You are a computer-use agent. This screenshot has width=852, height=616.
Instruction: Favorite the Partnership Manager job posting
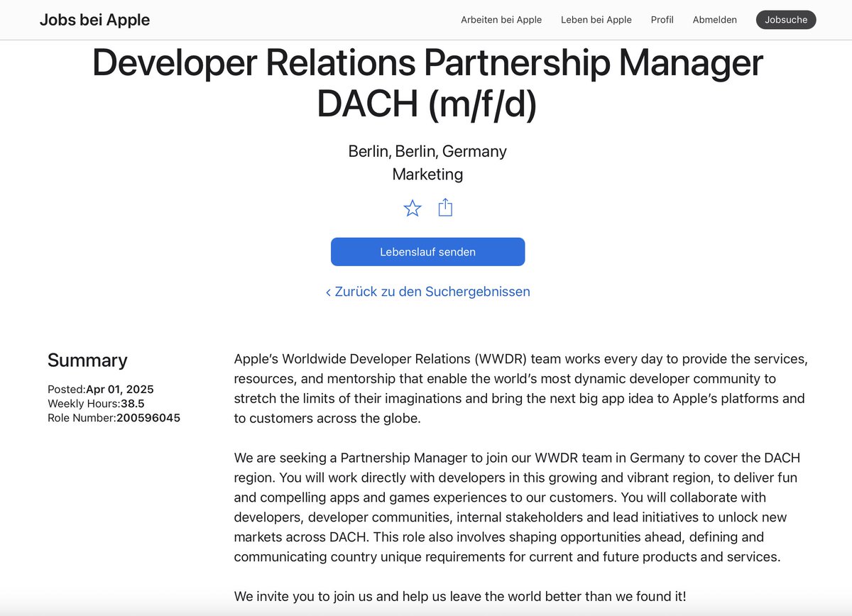[412, 208]
